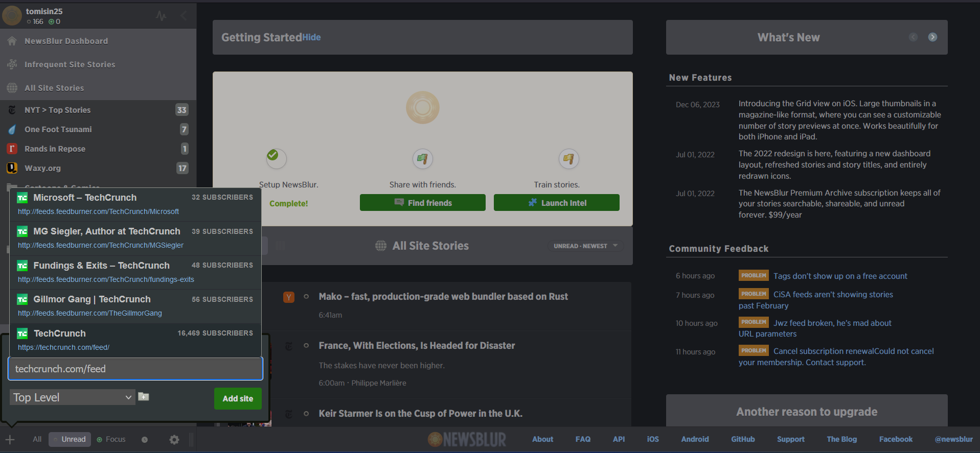Open the Unread · Newest sort dropdown

586,246
